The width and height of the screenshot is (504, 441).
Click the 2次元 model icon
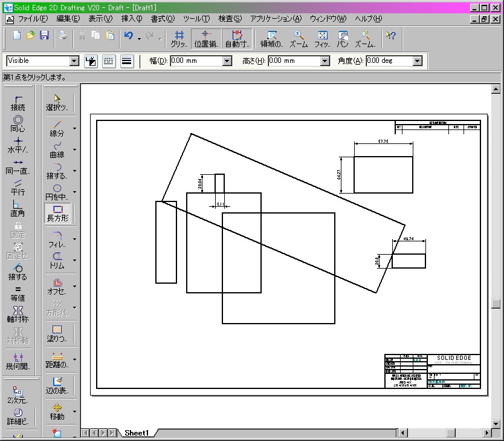(18, 396)
